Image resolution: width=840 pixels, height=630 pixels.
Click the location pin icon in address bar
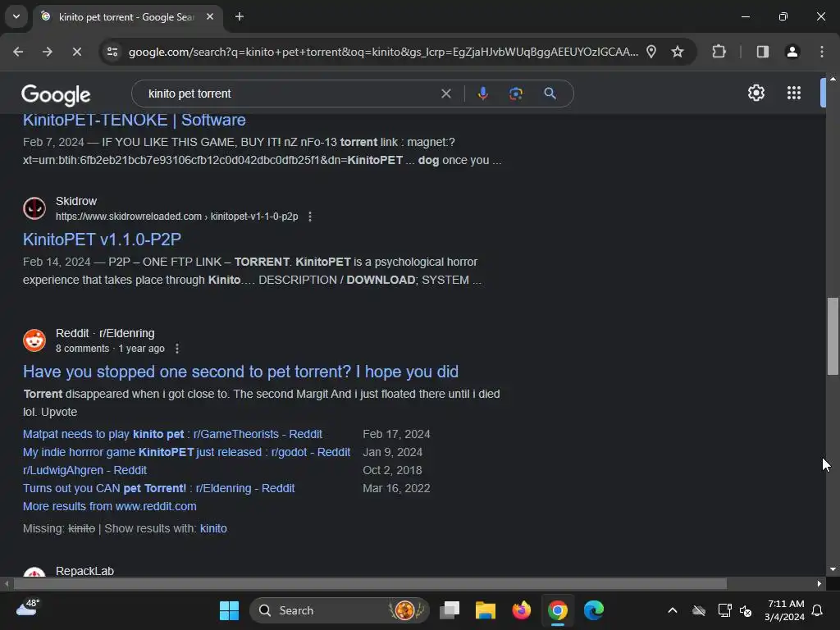pos(651,52)
